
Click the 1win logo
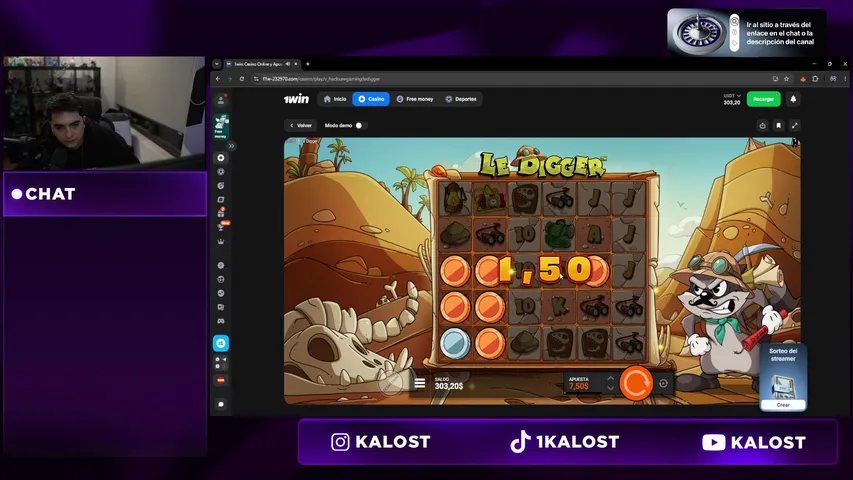[x=296, y=99]
